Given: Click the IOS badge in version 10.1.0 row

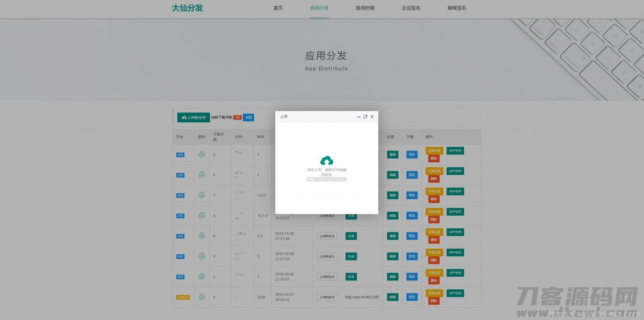Looking at the screenshot, I should pos(180,216).
